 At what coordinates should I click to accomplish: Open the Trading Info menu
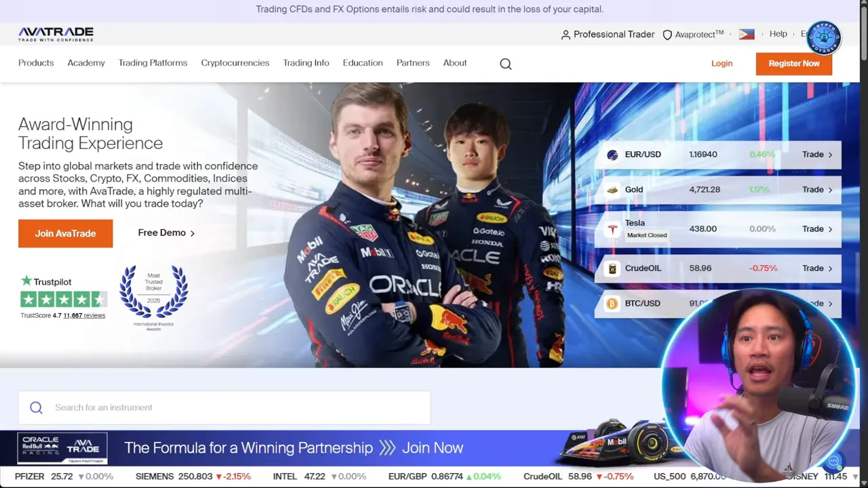306,63
